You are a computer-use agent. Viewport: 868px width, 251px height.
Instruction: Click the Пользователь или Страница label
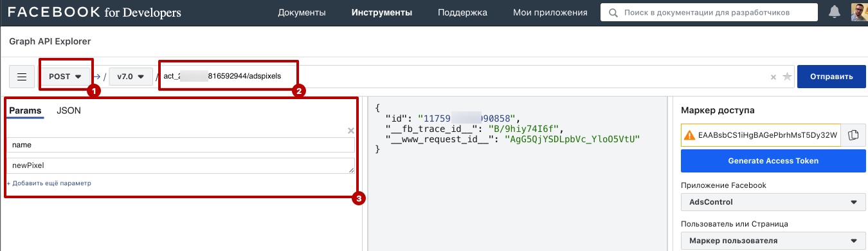tap(734, 224)
